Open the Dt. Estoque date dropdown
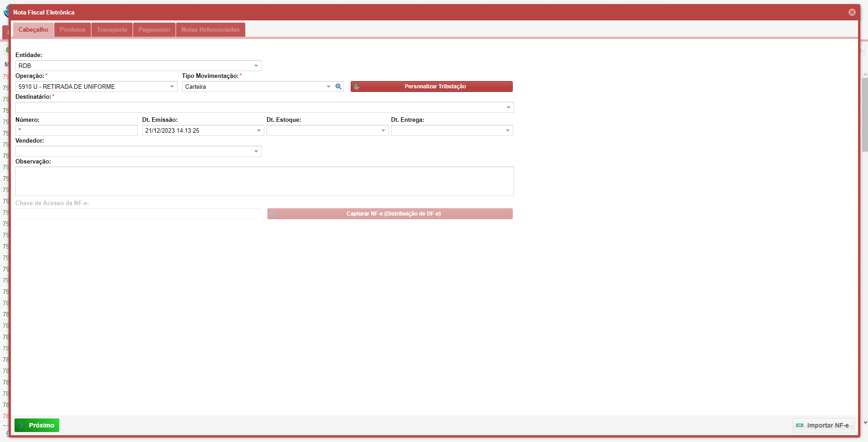868x442 pixels. click(383, 130)
